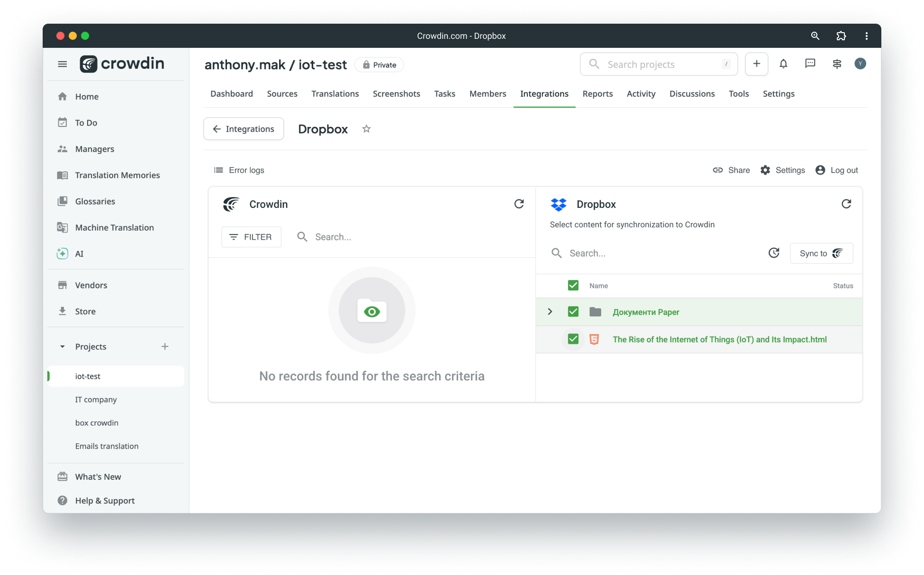Switch to the Tools tab
Viewport: 924px width, 575px height.
click(738, 94)
